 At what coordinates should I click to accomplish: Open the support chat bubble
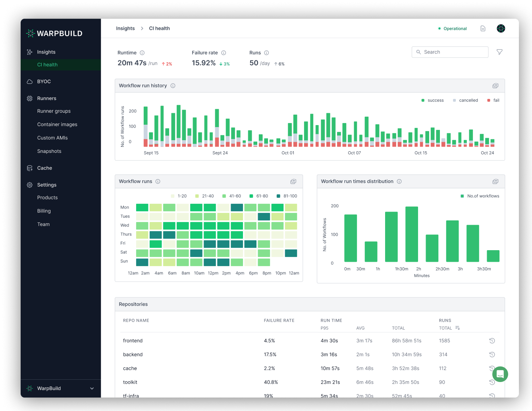[x=500, y=374]
